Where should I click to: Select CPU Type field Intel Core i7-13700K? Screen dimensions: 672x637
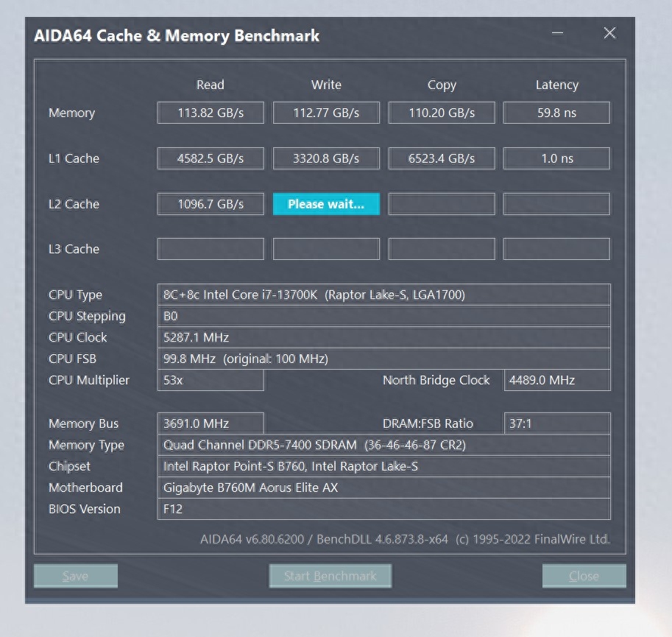(384, 295)
